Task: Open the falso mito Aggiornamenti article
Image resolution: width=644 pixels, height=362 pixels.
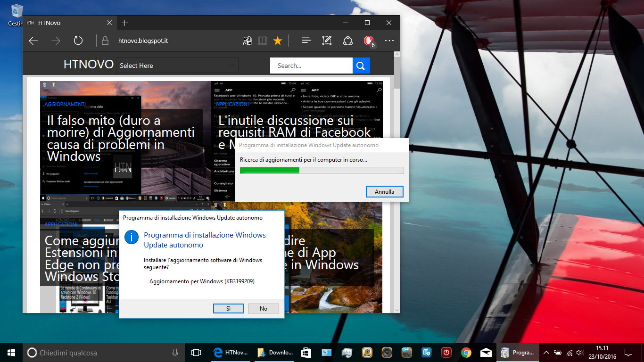Action: click(x=121, y=139)
